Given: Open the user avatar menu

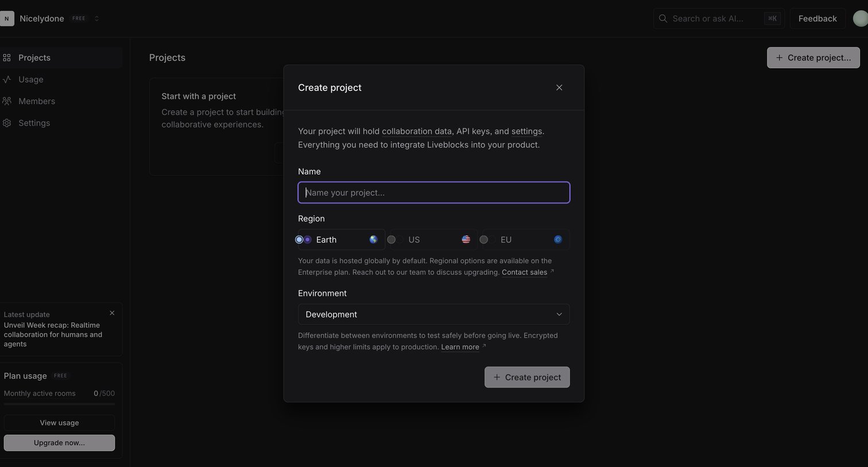Looking at the screenshot, I should (860, 18).
